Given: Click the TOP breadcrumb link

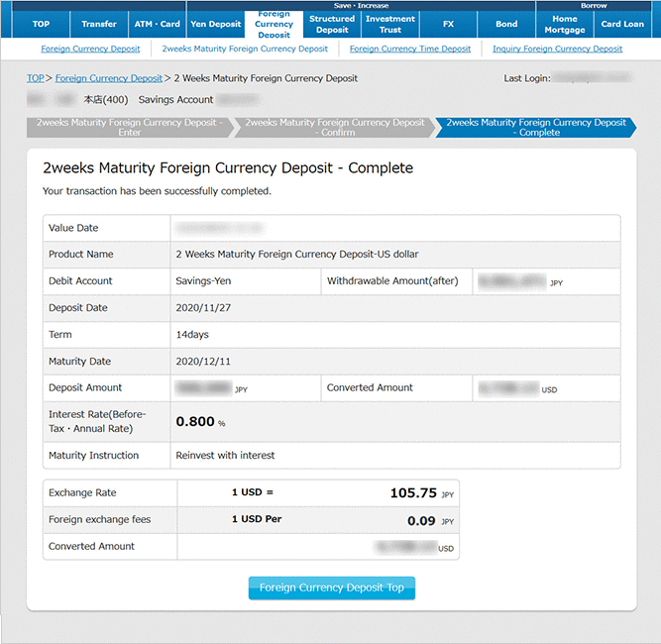Looking at the screenshot, I should pyautogui.click(x=36, y=78).
